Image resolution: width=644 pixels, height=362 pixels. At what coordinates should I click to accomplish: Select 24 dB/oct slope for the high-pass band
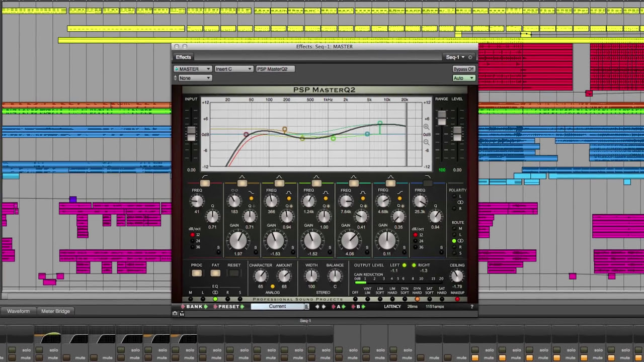(x=192, y=241)
